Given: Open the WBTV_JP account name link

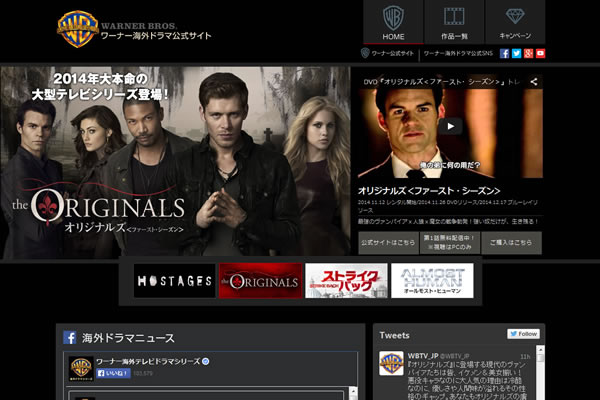Looking at the screenshot, I should [x=423, y=356].
